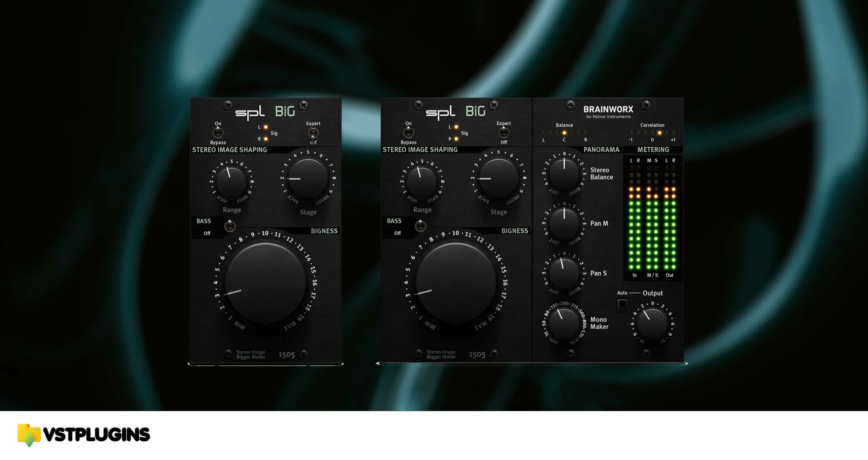
Task: Click the PANORAMA section header
Action: 601,149
